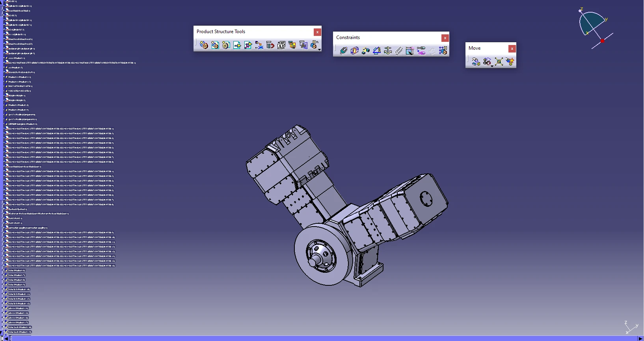Click the Existing Component icon
The width and height of the screenshot is (644, 341).
(x=237, y=45)
